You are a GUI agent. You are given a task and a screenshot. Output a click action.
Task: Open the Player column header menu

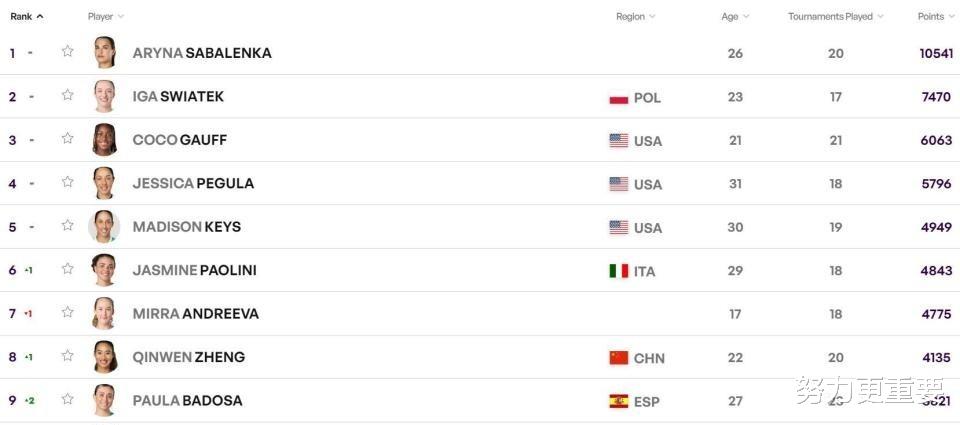click(106, 17)
